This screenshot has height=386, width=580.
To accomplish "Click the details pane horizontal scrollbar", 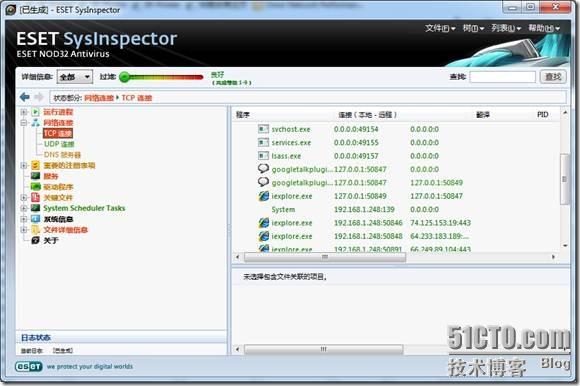I will (x=323, y=349).
